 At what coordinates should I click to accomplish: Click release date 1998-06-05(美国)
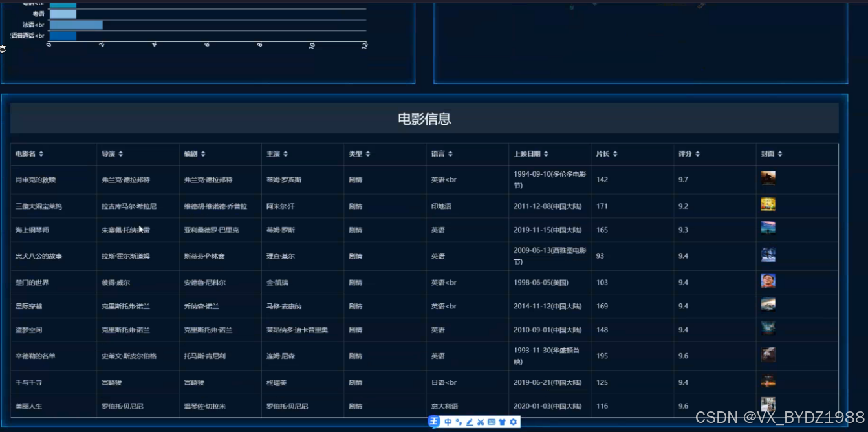click(541, 283)
